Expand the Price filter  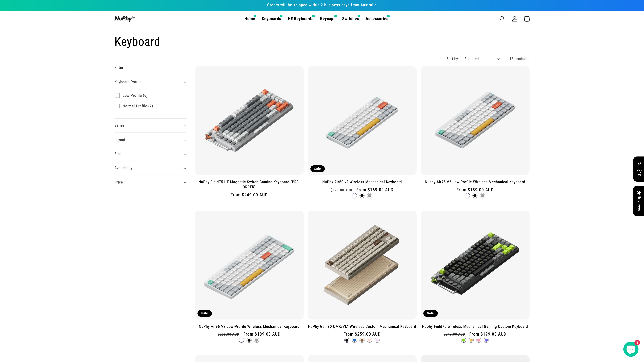click(x=150, y=182)
